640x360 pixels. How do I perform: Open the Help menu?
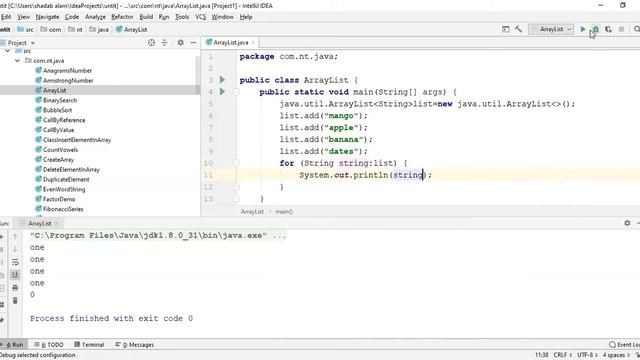click(x=246, y=17)
